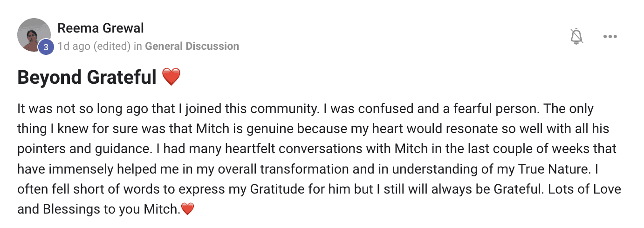Open the Reema Grewal author name link

point(101,28)
